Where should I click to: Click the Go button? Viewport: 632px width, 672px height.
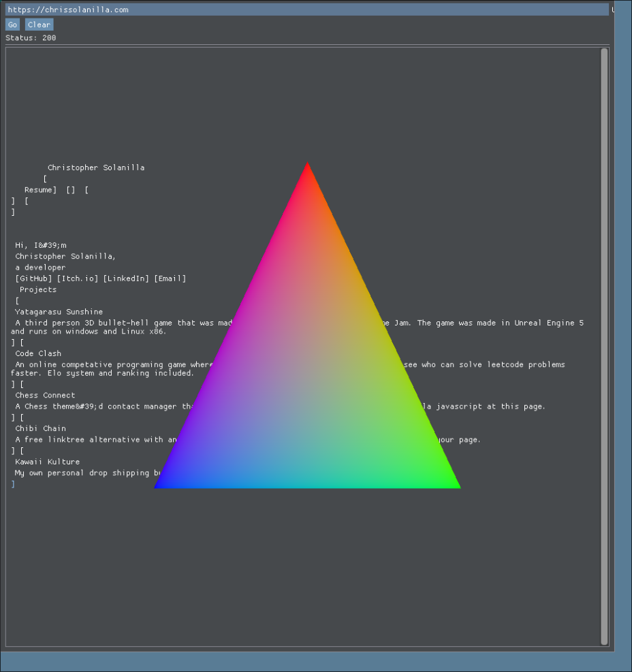click(x=12, y=24)
